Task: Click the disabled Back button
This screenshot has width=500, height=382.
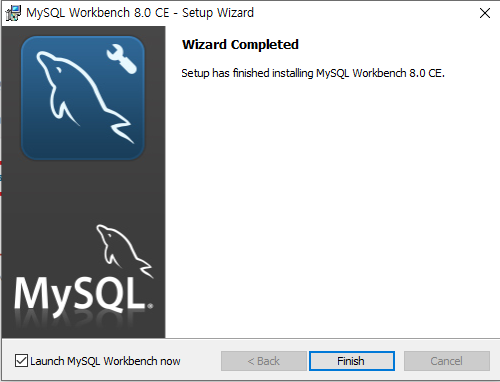Action: pyautogui.click(x=264, y=361)
